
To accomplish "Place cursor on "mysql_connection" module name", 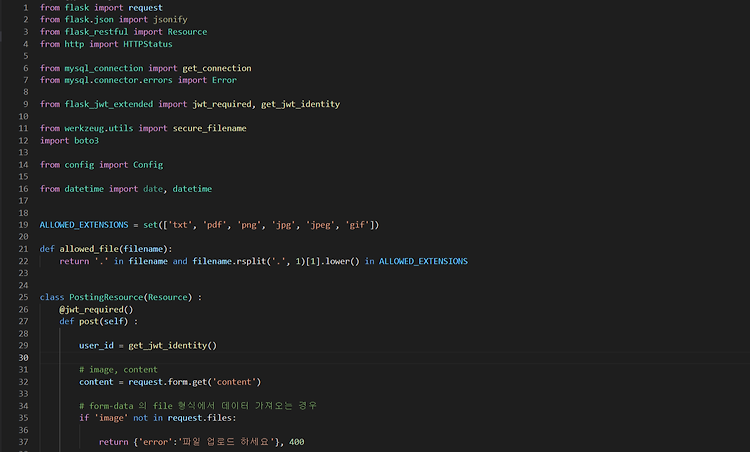I will pyautogui.click(x=104, y=68).
